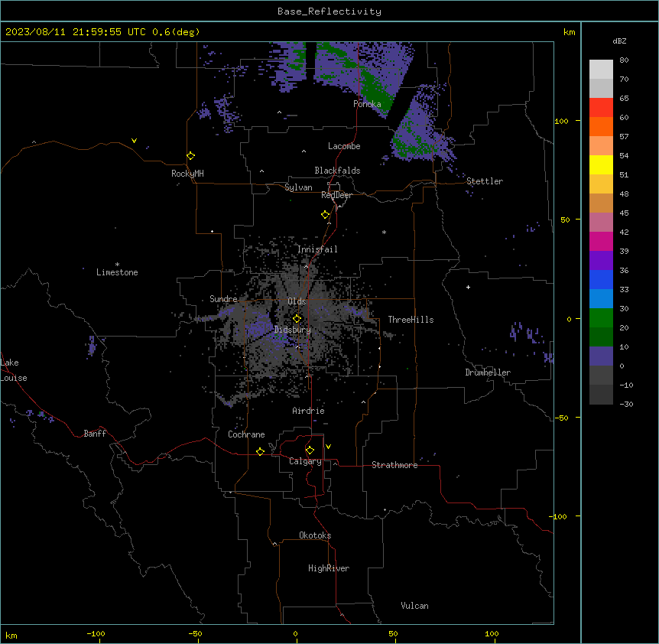Select the 42 dBZ magenta legend swatch
Image resolution: width=659 pixels, height=644 pixels.
(x=601, y=241)
